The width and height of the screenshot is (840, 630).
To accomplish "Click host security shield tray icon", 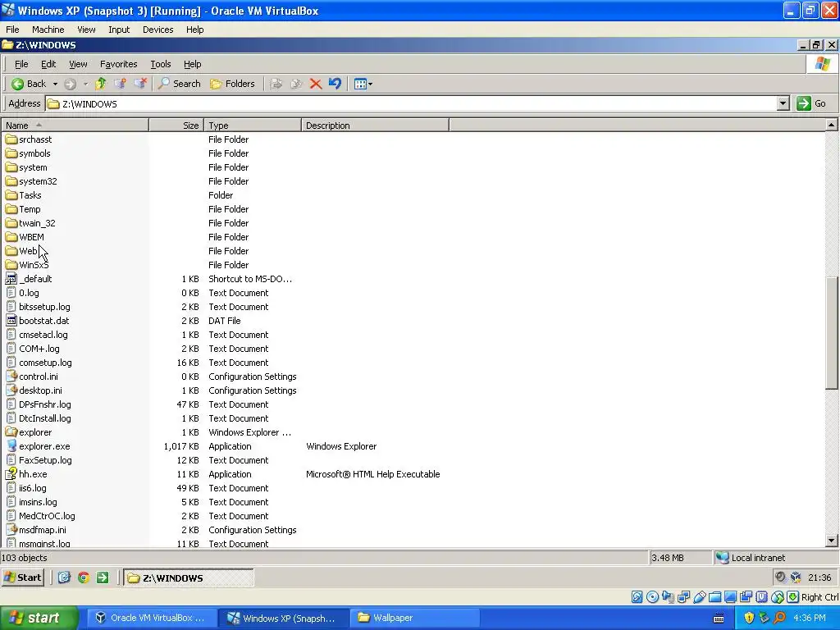I will pyautogui.click(x=748, y=618).
